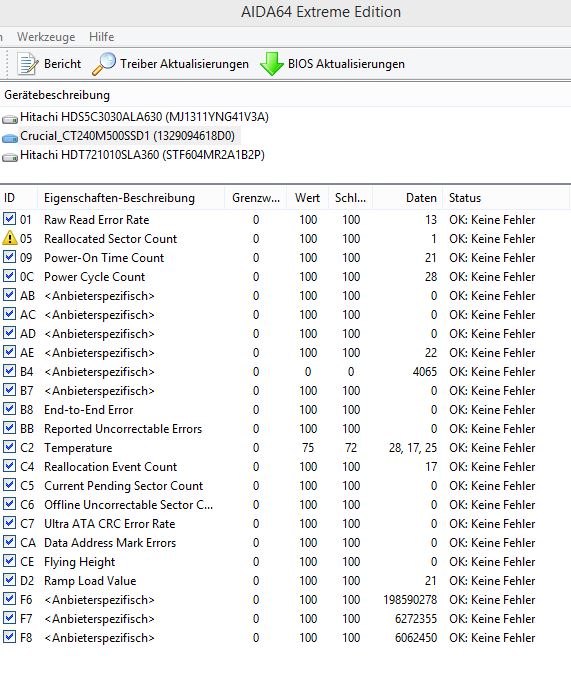The height and width of the screenshot is (694, 571).
Task: Open the Hilfe menu
Action: pos(101,37)
